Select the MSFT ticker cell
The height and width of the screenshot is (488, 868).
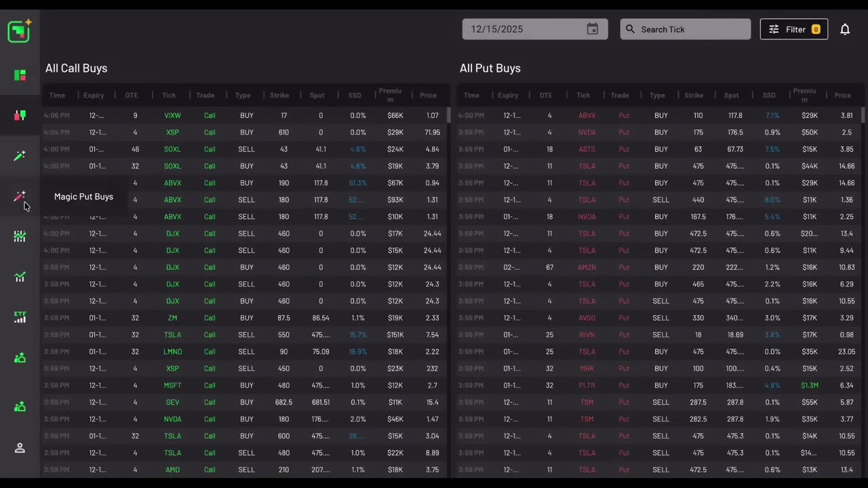[172, 386]
